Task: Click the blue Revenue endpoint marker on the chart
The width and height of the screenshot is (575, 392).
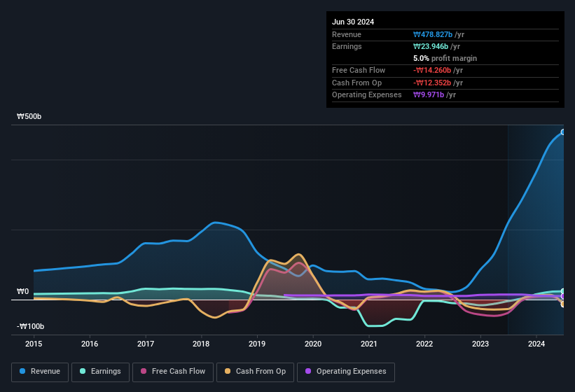Action: click(562, 132)
